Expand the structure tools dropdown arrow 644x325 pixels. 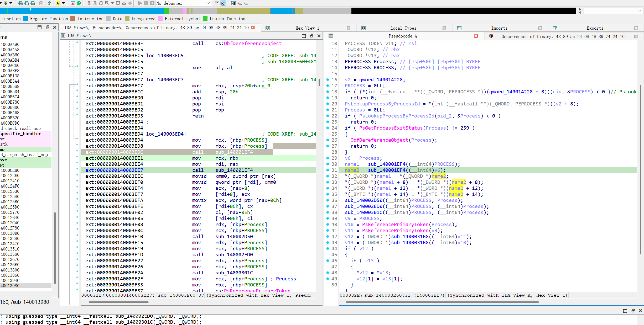pyautogui.click(x=112, y=3)
